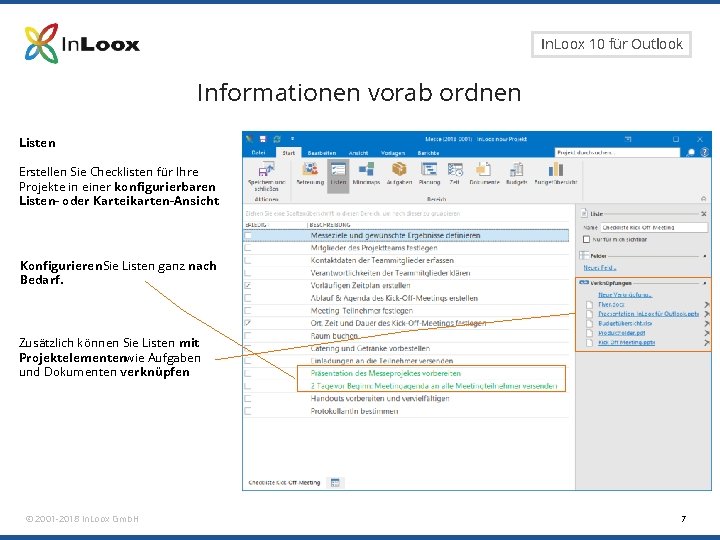Click the speech bubble feedback icon beside search
This screenshot has width=720, height=540.
click(691, 152)
